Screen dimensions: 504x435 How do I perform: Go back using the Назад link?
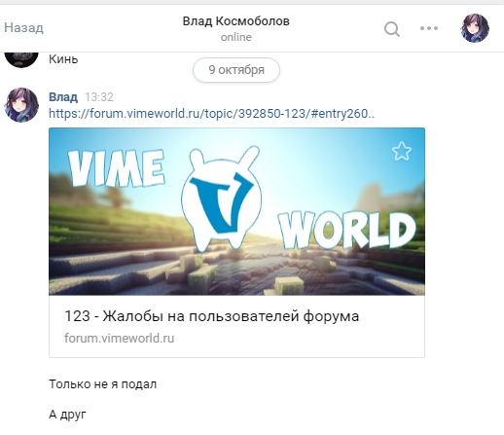click(23, 28)
